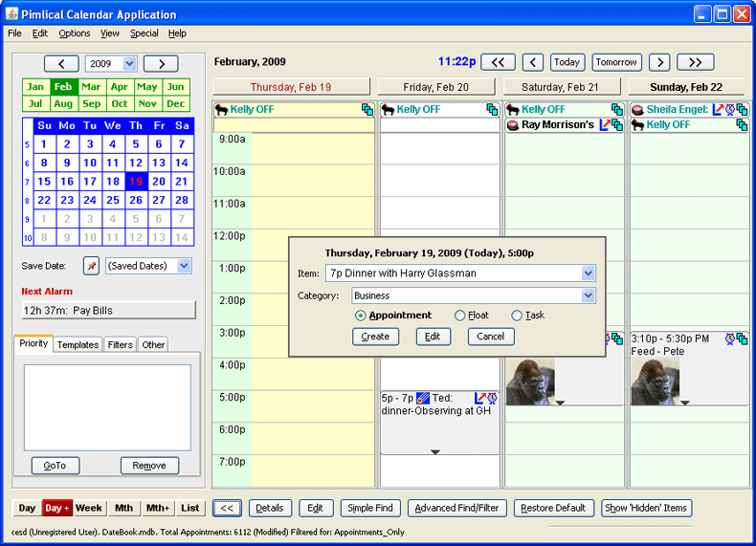
Task: Click the Cancel button in the dialog
Action: coord(490,337)
